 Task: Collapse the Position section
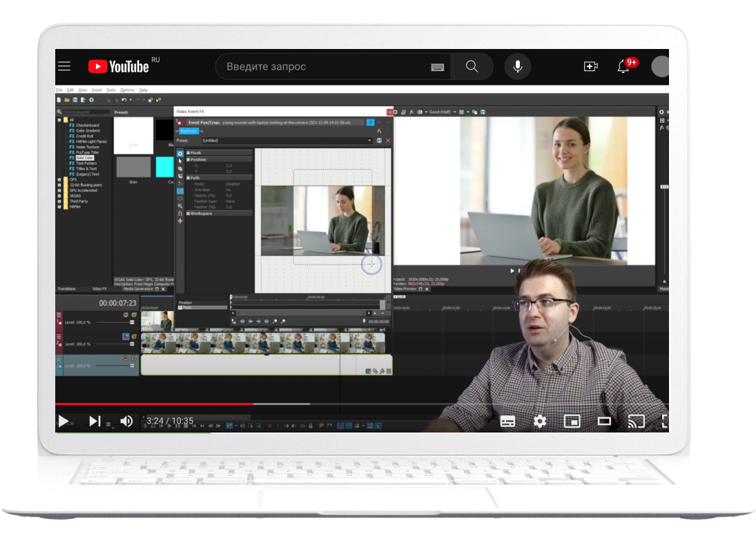click(x=188, y=159)
